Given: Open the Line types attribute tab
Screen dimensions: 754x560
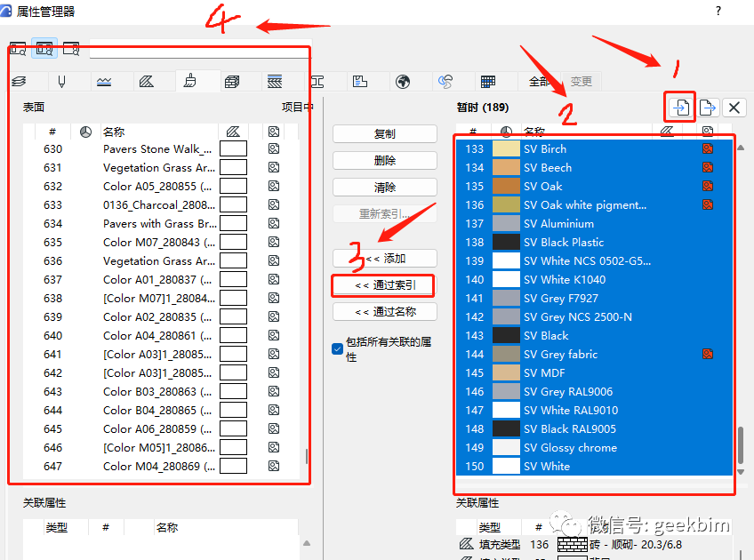Looking at the screenshot, I should pyautogui.click(x=104, y=82).
